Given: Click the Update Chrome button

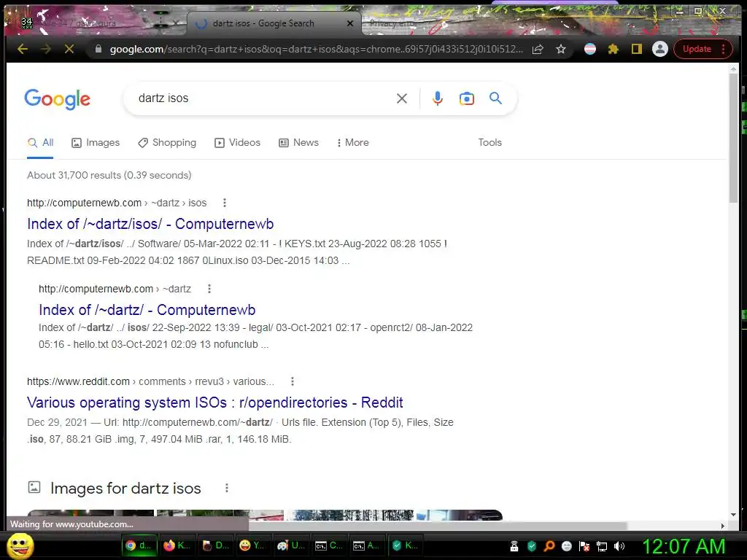Looking at the screenshot, I should click(x=703, y=49).
